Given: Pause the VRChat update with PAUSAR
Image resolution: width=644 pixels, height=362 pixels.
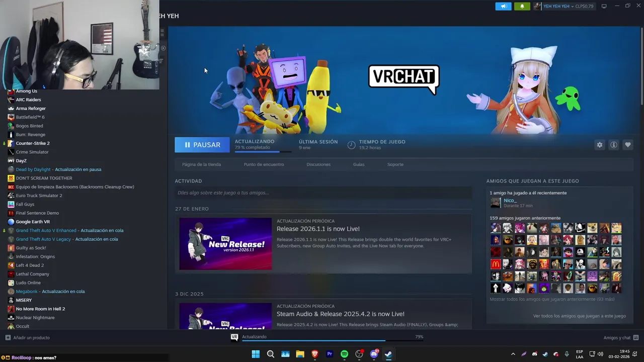Looking at the screenshot, I should coord(202,145).
